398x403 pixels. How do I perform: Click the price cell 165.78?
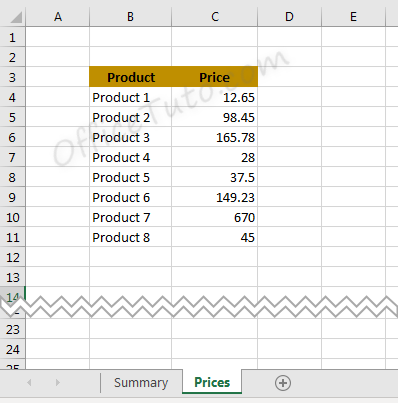coord(215,137)
